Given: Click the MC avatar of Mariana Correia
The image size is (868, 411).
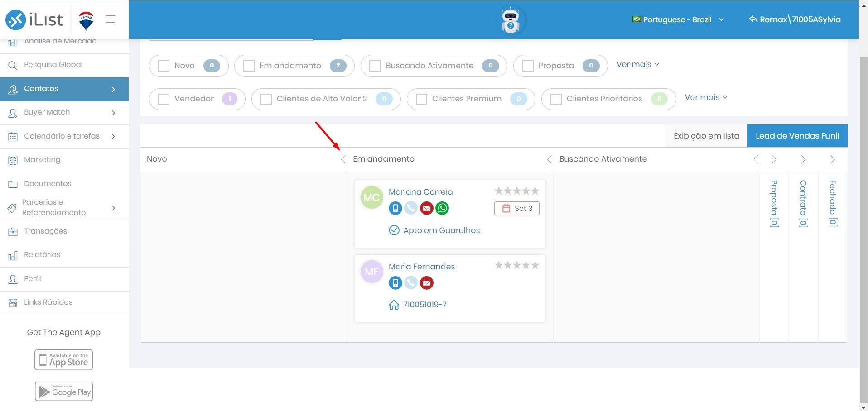Looking at the screenshot, I should pyautogui.click(x=372, y=197).
